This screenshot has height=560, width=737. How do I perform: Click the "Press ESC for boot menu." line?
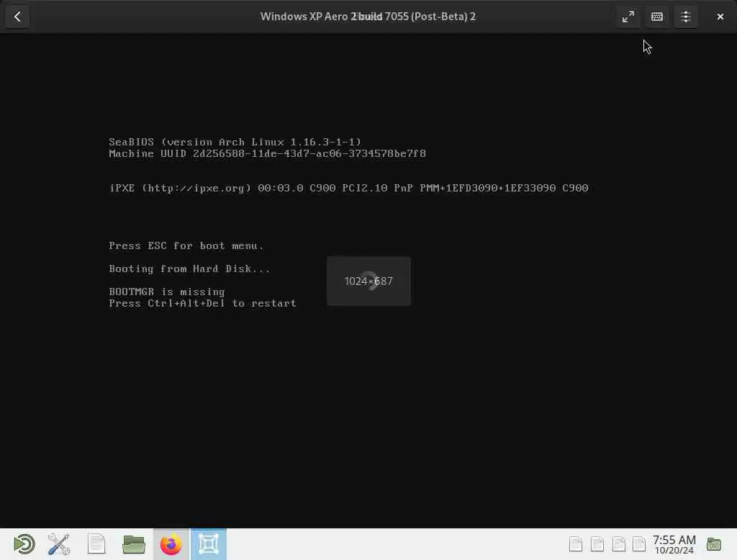(186, 245)
